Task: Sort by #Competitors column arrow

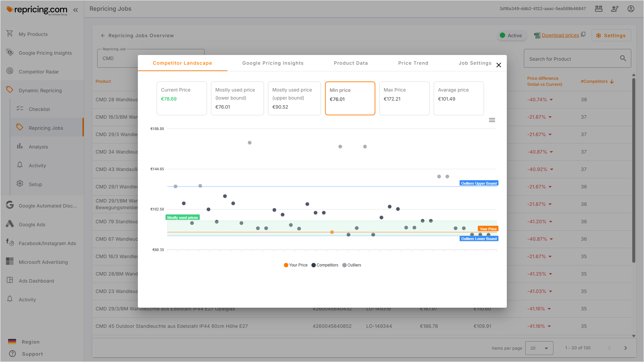Action: [x=612, y=81]
